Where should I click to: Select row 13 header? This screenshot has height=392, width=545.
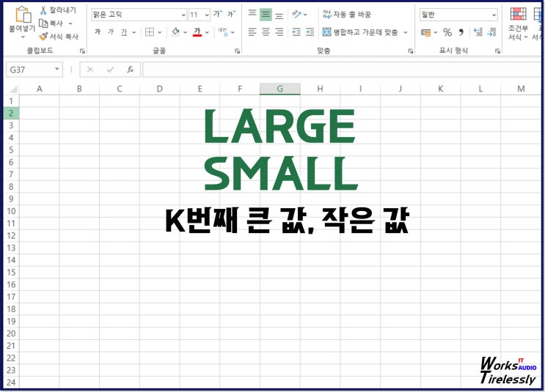(11, 248)
